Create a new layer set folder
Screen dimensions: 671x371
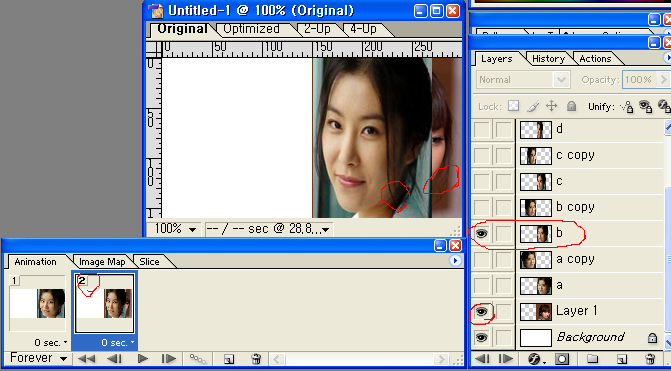tap(592, 359)
